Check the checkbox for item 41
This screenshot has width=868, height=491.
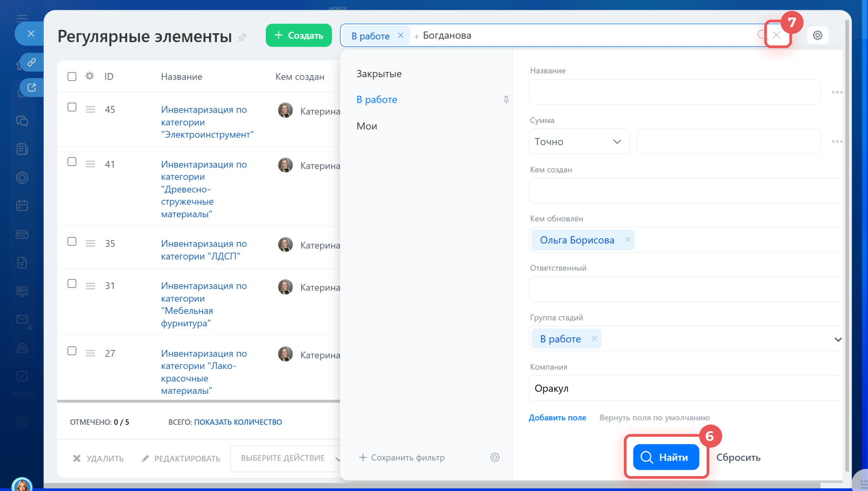72,162
